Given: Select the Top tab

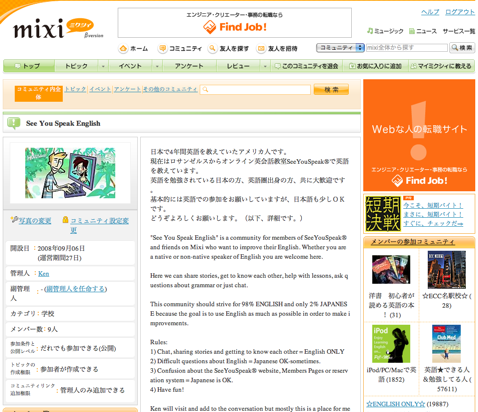Looking at the screenshot, I should pyautogui.click(x=29, y=66).
